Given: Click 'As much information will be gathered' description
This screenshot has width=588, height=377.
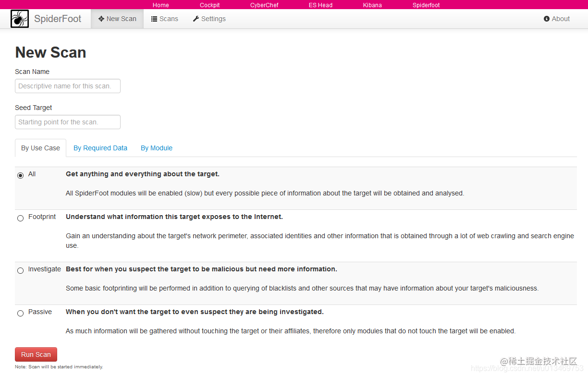Looking at the screenshot, I should tap(291, 331).
